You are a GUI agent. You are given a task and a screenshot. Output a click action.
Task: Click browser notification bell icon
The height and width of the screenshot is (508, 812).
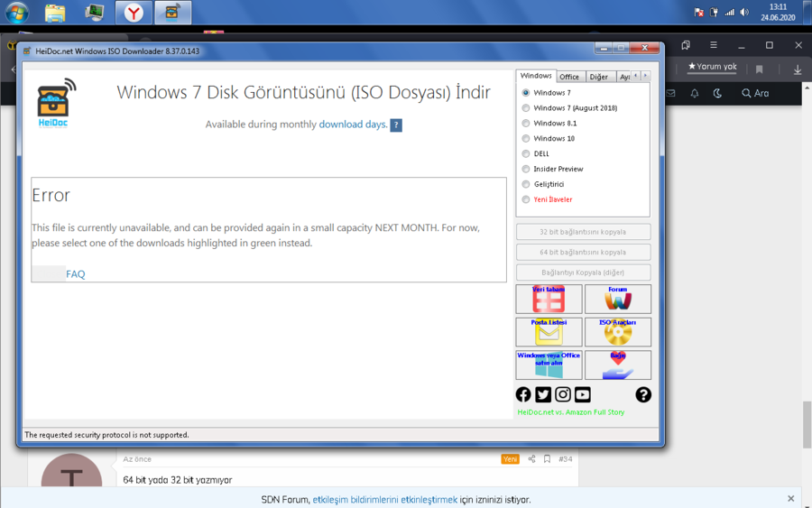pos(695,93)
